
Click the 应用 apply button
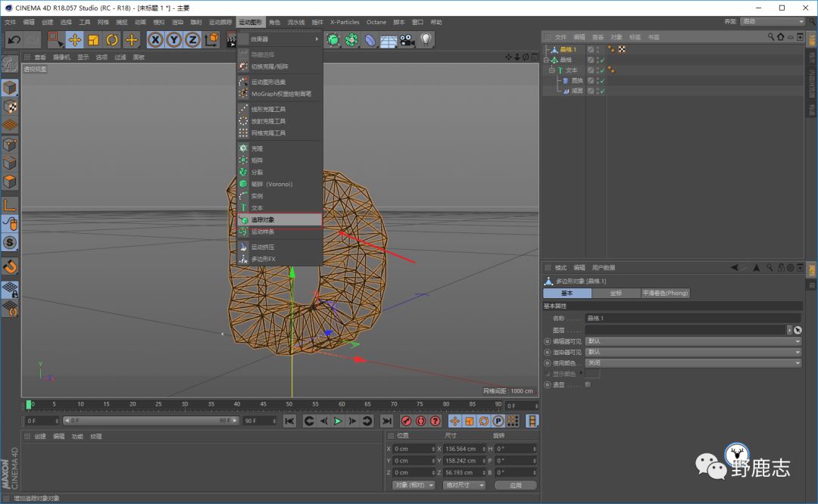click(x=516, y=485)
